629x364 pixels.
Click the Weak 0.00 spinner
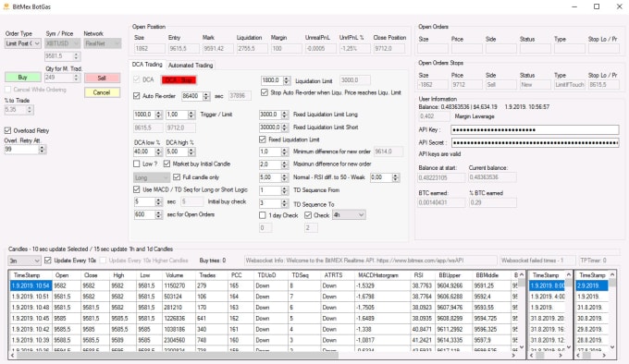pyautogui.click(x=396, y=177)
